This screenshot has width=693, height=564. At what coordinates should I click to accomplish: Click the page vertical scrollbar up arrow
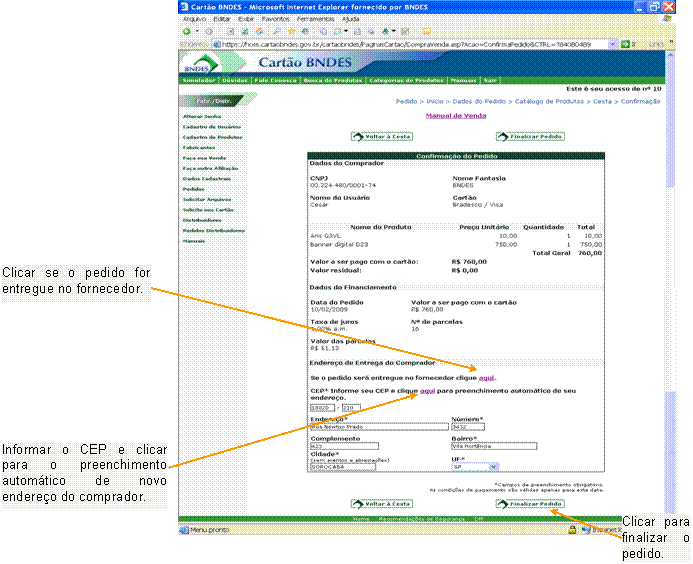click(670, 55)
